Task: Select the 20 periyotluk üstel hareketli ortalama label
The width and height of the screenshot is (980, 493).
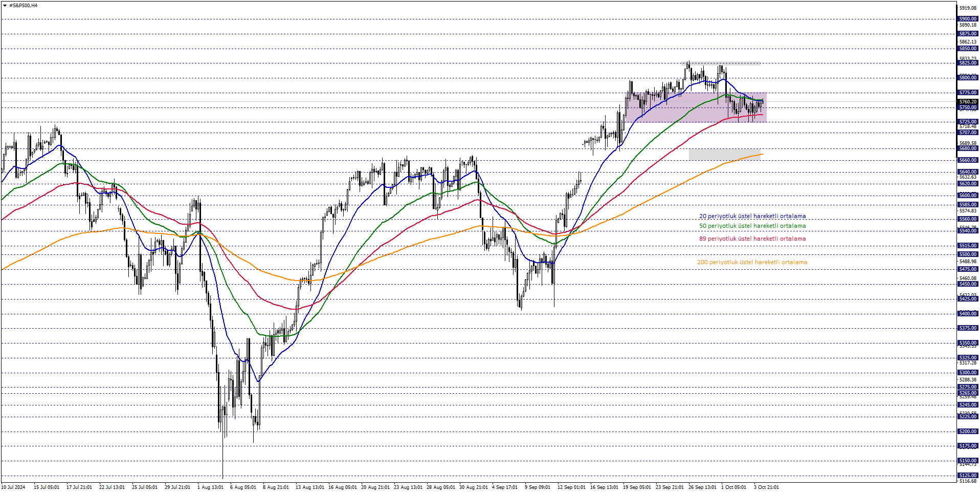Action: click(x=752, y=217)
